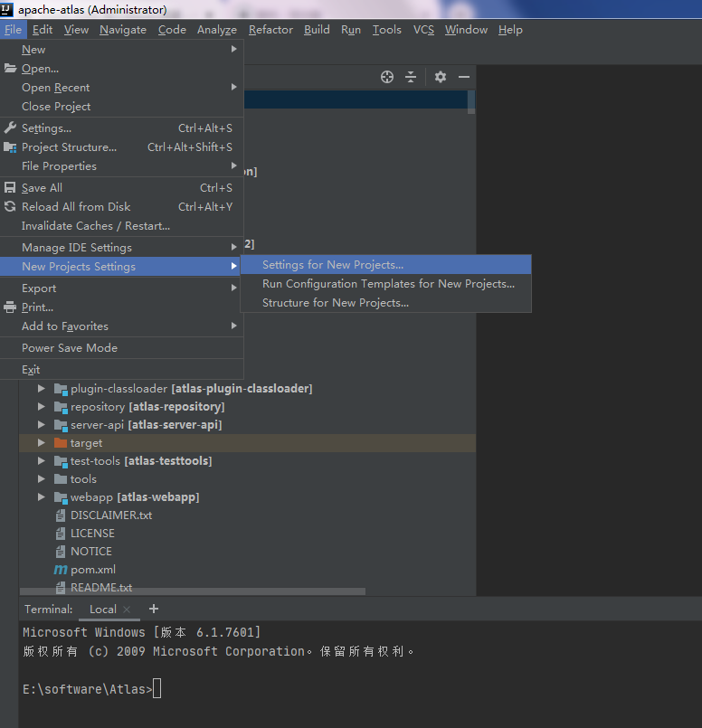The image size is (702, 728).
Task: Click the orange target folder icon
Action: (61, 443)
